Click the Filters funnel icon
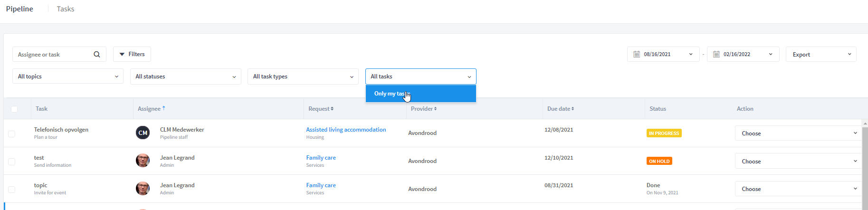Viewport: 868px width, 210px height. click(x=122, y=54)
